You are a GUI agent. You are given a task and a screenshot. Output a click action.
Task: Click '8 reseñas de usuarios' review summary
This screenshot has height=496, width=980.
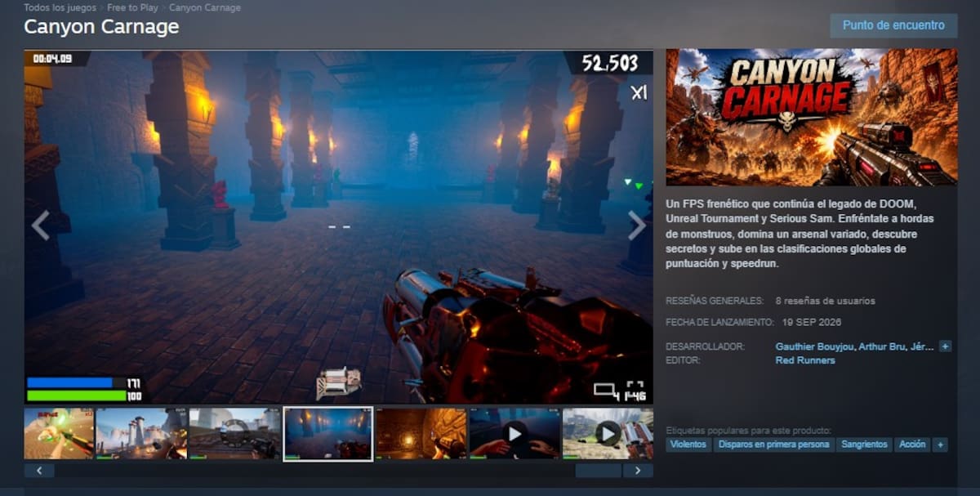825,301
